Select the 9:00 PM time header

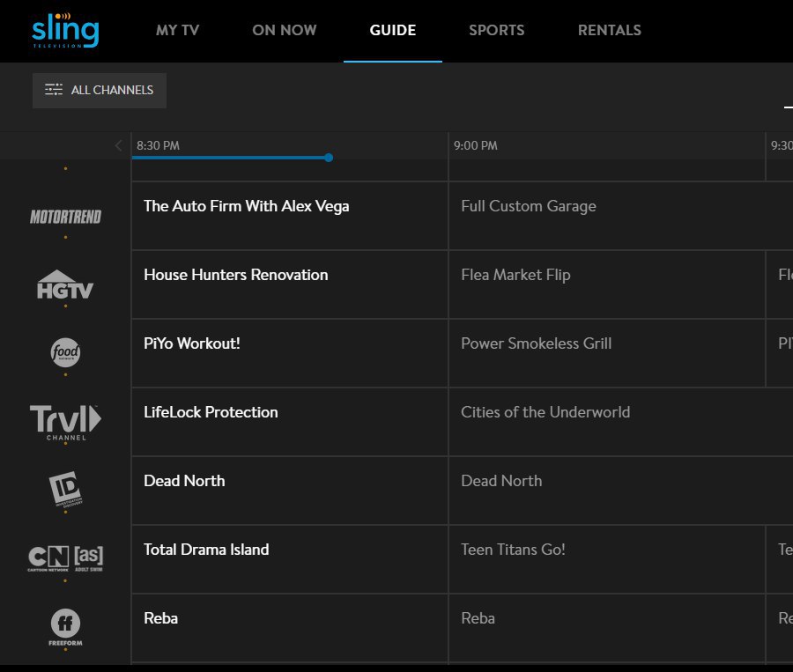tap(476, 145)
